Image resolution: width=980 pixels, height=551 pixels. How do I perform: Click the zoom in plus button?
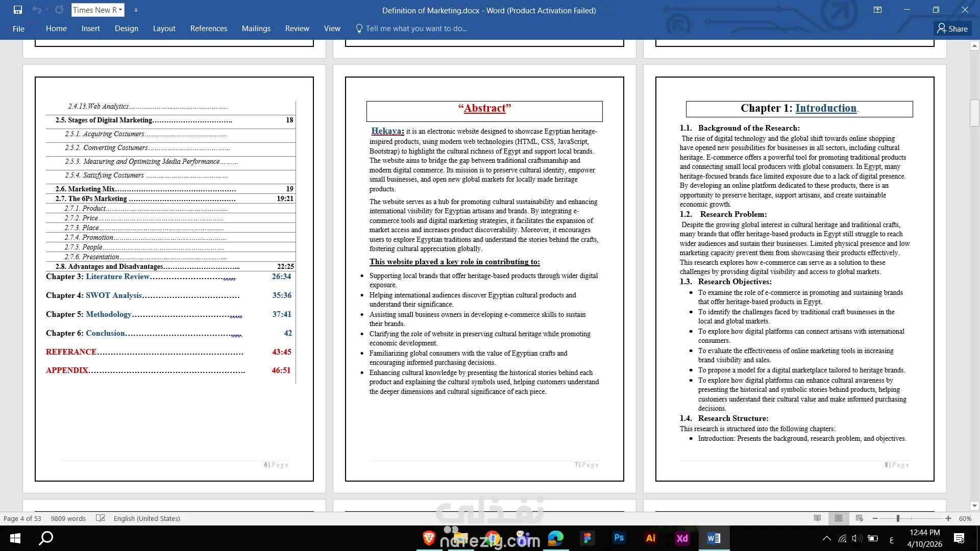(948, 518)
